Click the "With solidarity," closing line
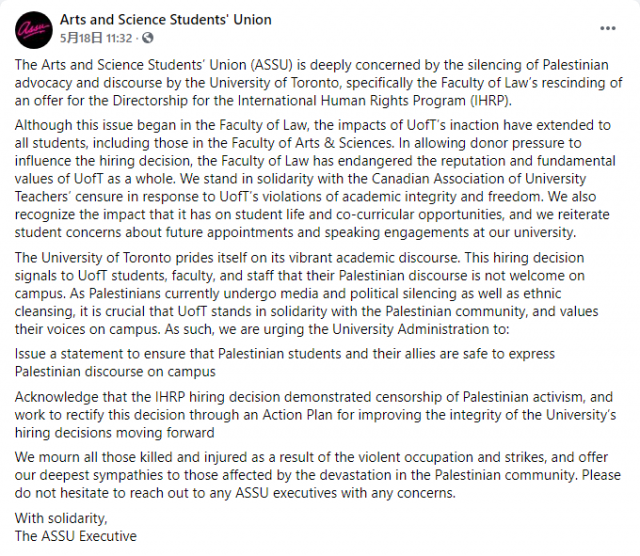Image resolution: width=640 pixels, height=556 pixels. [61, 517]
